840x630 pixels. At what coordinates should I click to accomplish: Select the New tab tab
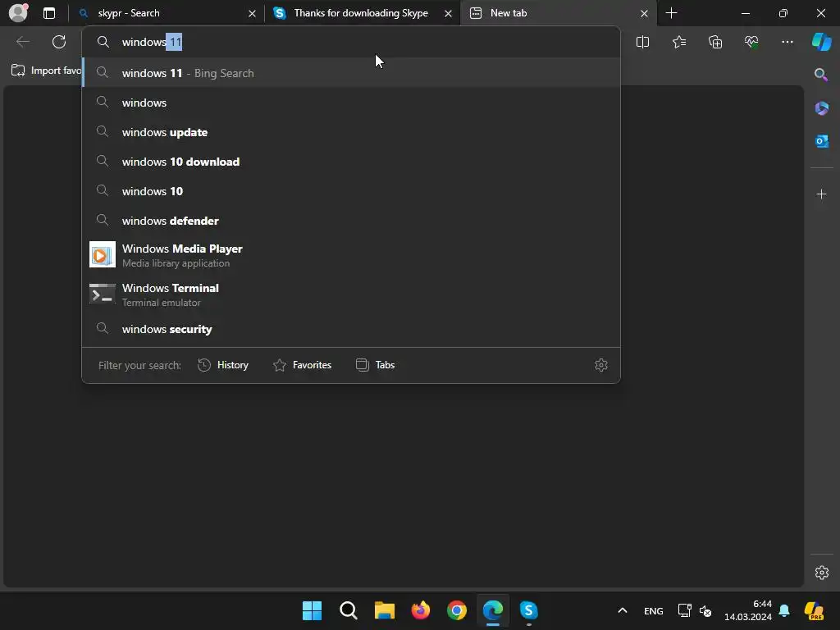point(558,13)
